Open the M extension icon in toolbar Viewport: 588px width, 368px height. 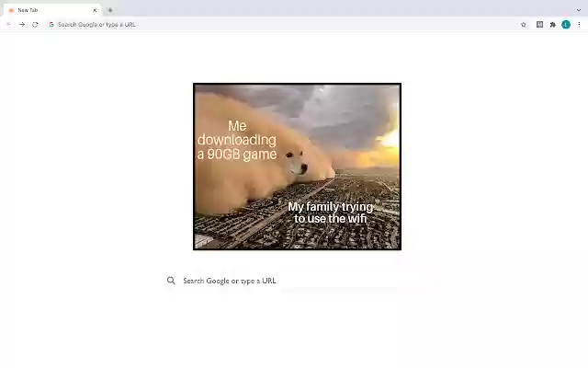[x=539, y=25]
